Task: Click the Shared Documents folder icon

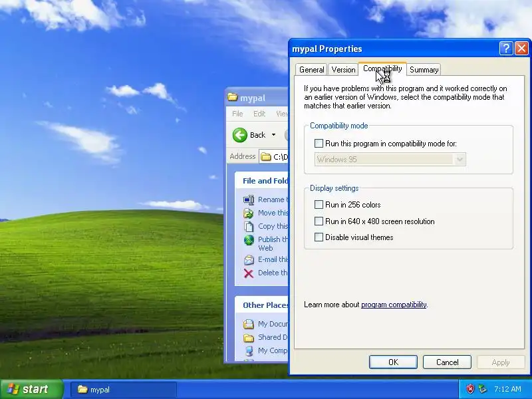Action: pos(249,338)
